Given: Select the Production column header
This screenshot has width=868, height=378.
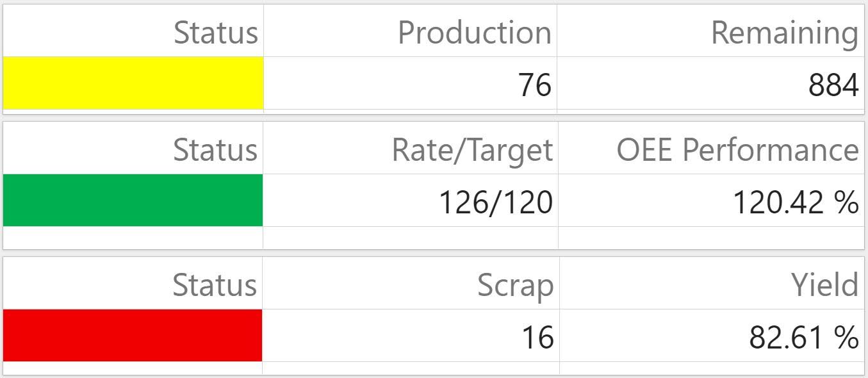Looking at the screenshot, I should tap(474, 32).
